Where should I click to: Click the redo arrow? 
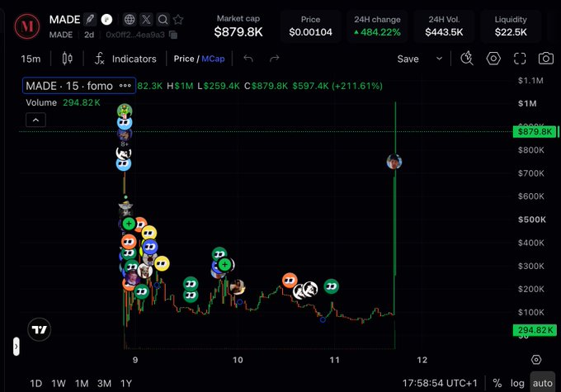pos(274,59)
